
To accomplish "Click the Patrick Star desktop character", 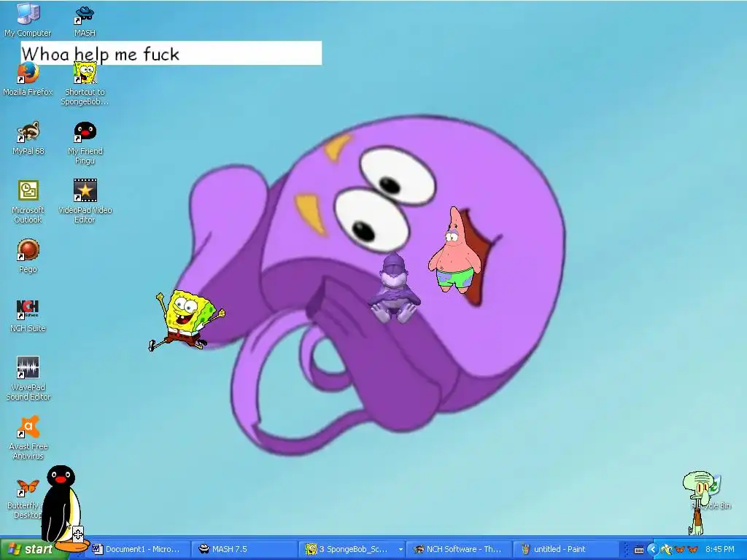I will [455, 251].
